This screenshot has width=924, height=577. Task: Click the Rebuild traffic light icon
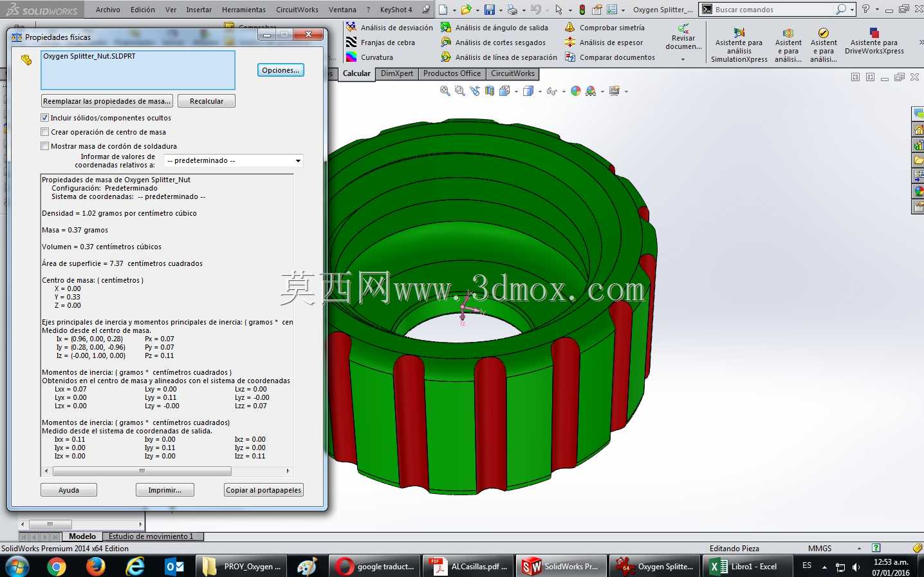582,10
